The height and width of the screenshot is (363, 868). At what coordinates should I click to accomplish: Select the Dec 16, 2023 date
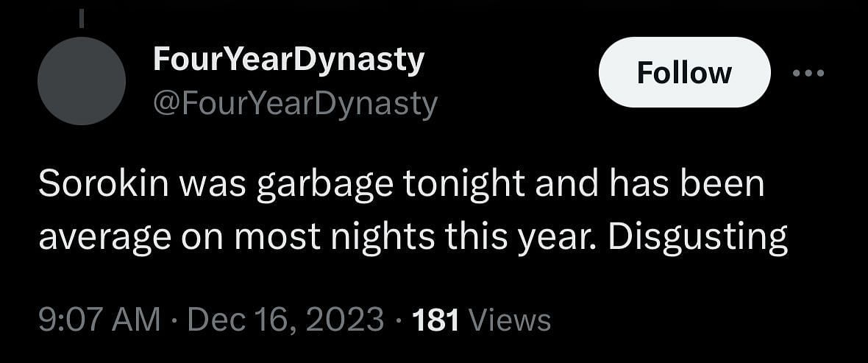[x=285, y=320]
